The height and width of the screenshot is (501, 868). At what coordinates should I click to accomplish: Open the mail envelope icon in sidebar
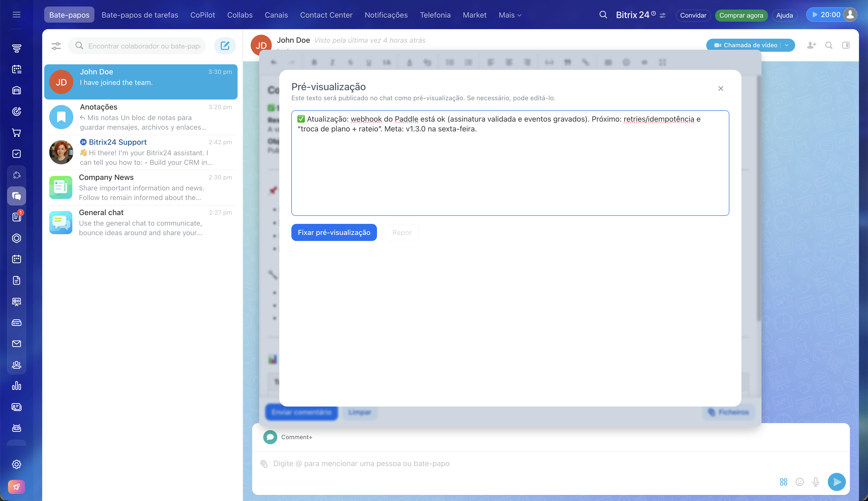click(x=17, y=344)
